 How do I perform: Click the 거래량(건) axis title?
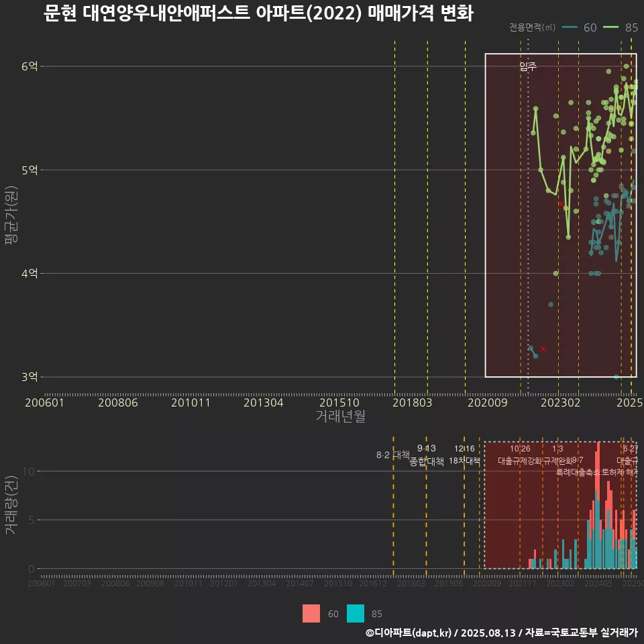(x=11, y=504)
